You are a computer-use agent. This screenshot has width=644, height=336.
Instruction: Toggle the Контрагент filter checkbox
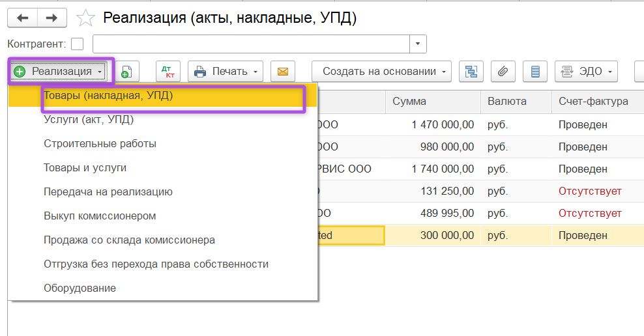point(77,44)
